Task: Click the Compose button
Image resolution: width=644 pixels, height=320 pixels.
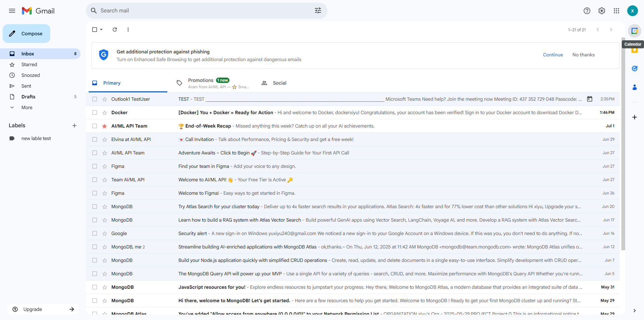Action: (x=26, y=34)
